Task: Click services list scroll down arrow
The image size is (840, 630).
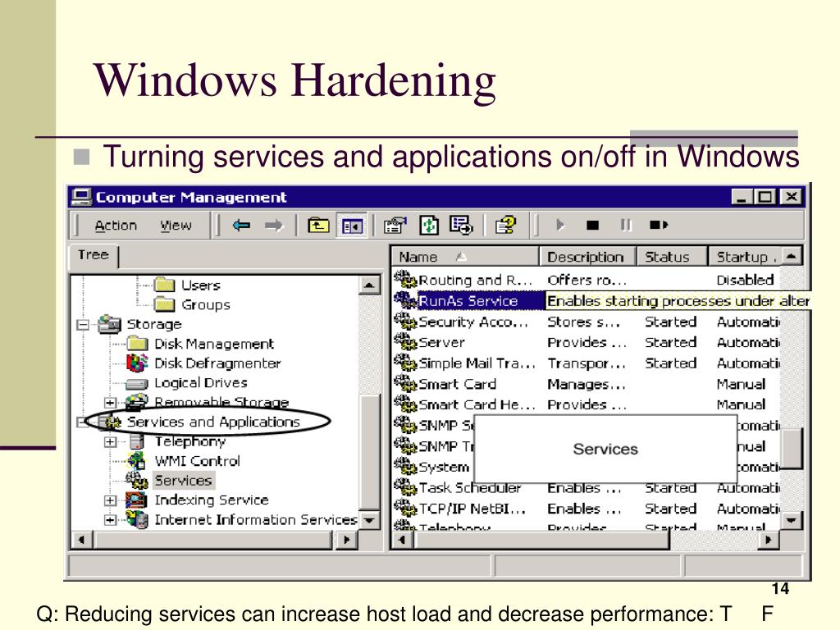Action: click(x=792, y=519)
